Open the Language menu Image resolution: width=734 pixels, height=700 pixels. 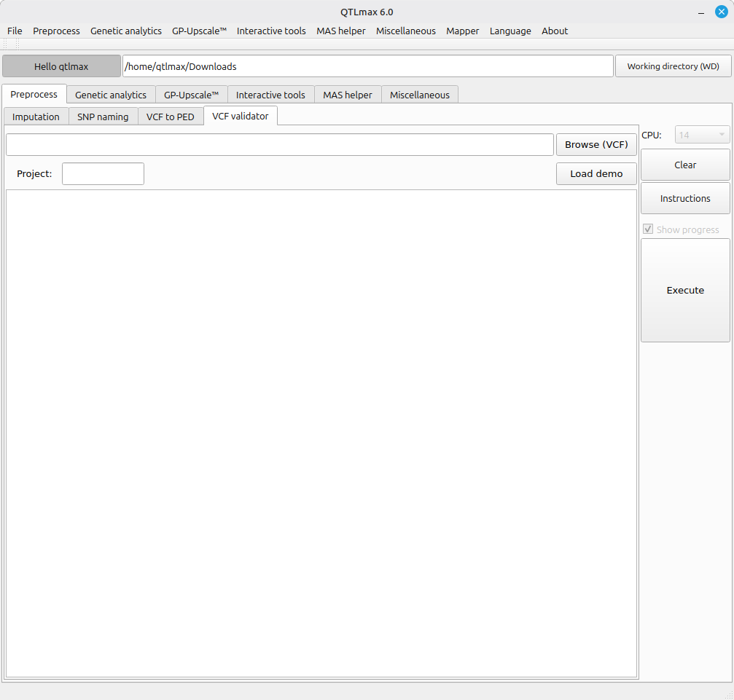pyautogui.click(x=510, y=31)
